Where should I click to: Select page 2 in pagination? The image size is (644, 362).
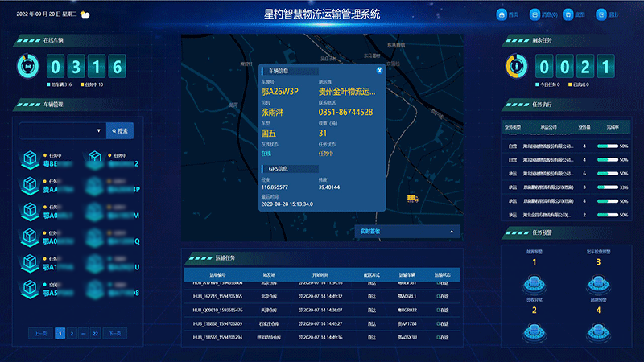click(x=72, y=332)
